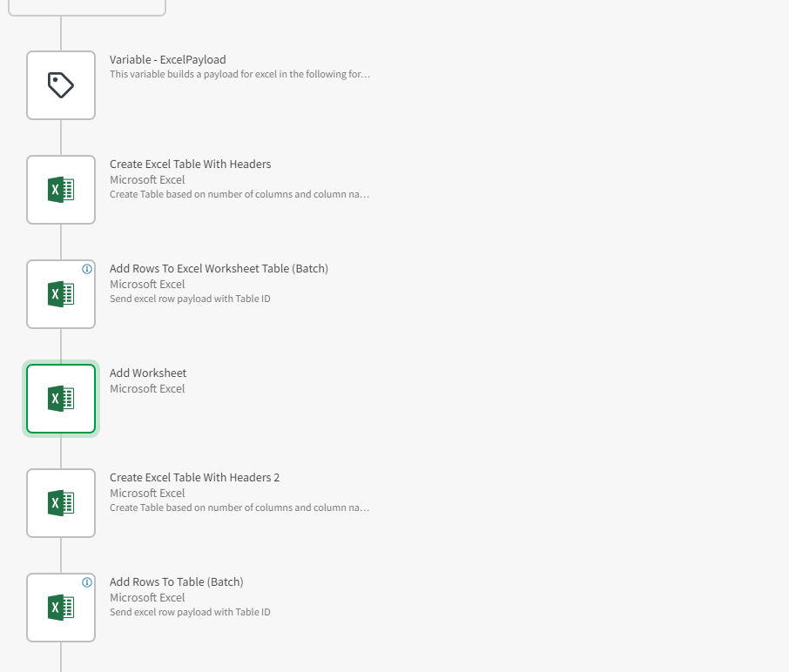Screen dimensions: 789x672
Task: Select "Add Rows To Excel Worksheet Table (Batch)" title
Action: tap(219, 269)
